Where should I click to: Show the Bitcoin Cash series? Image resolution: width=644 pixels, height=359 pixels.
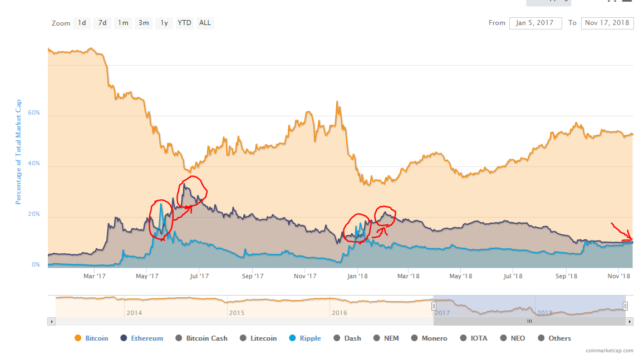201,338
